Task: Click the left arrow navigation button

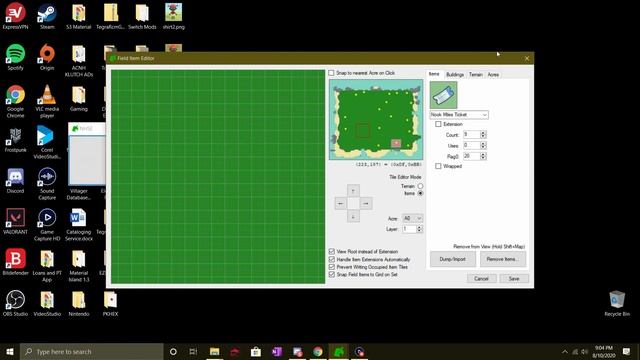Action: pos(340,203)
